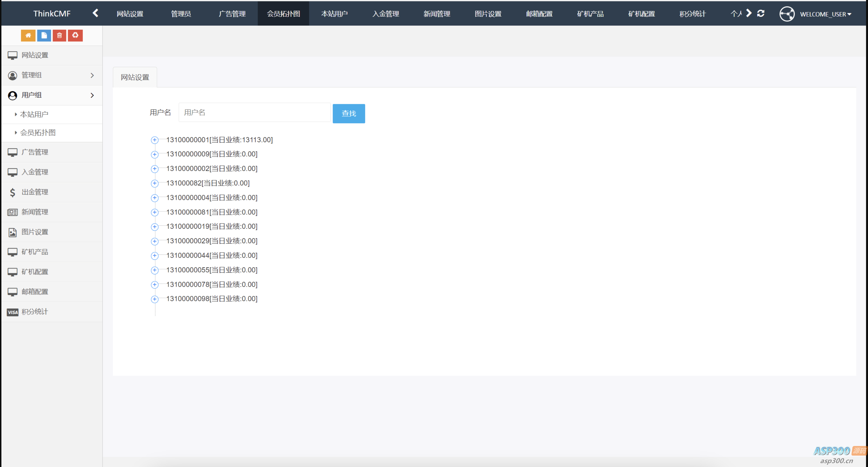Click the dollar sign 出金管理 sidebar icon
Image resolution: width=868 pixels, height=467 pixels.
coord(13,192)
